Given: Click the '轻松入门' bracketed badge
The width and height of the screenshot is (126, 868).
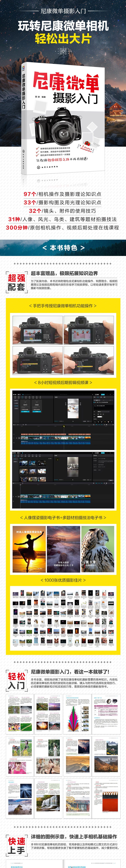Looking at the screenshot, I should (16, 681).
